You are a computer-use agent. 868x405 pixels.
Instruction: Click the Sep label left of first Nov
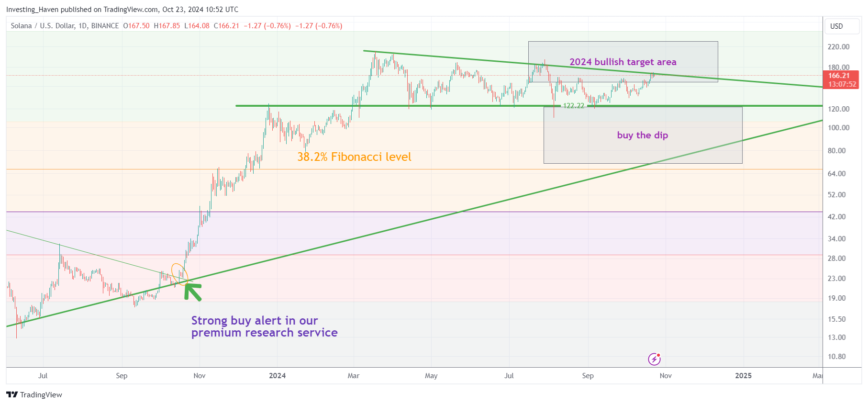tap(122, 376)
